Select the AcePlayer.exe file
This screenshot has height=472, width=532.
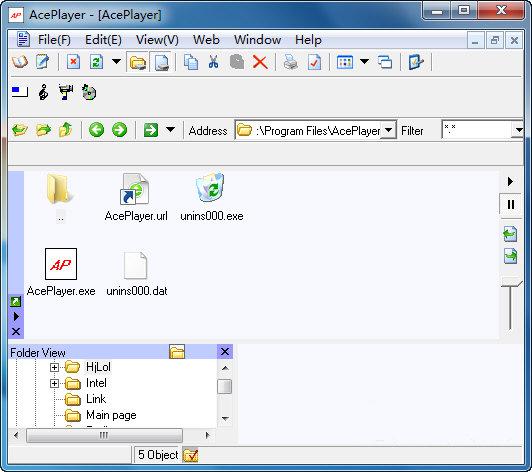[x=61, y=272]
